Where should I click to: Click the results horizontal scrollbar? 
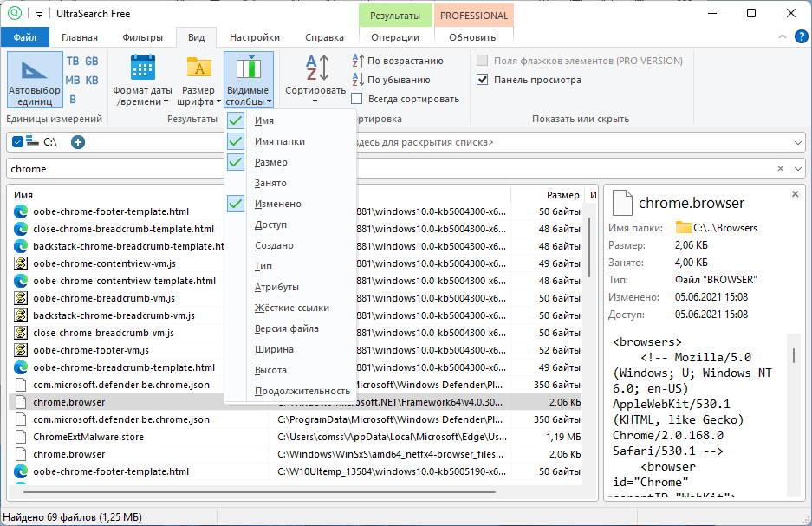coord(259,492)
